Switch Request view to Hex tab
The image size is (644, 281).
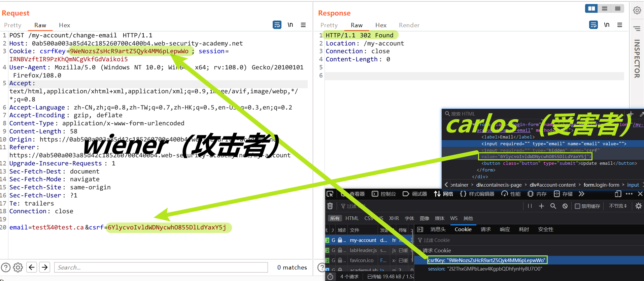64,25
